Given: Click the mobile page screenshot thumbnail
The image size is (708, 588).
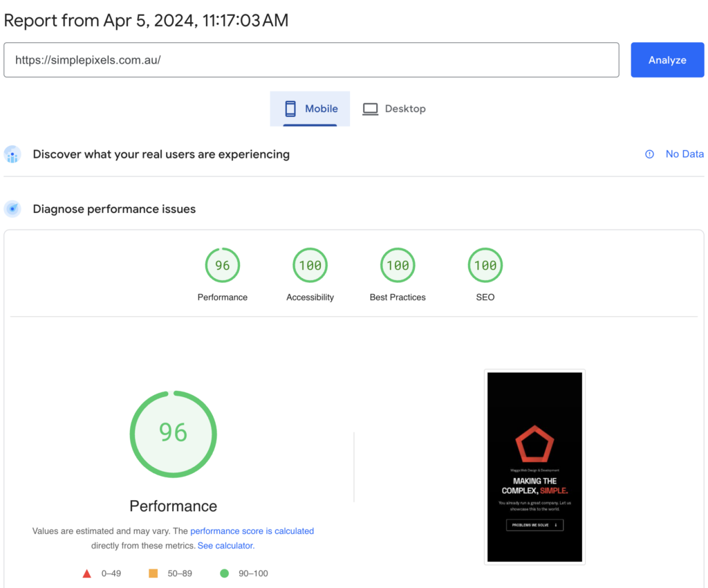Looking at the screenshot, I should pos(534,467).
